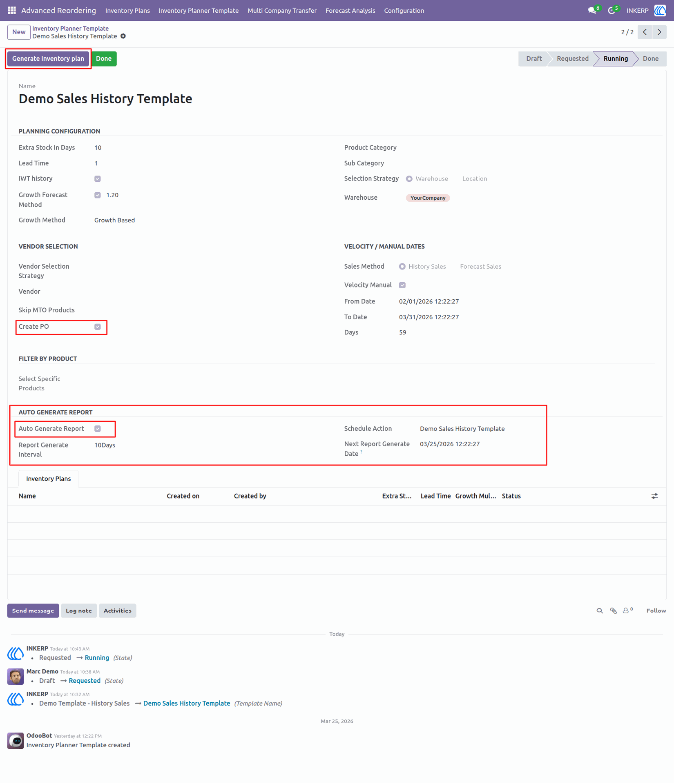Viewport: 674px width, 784px height.
Task: Toggle Create PO checkbox
Action: click(98, 327)
